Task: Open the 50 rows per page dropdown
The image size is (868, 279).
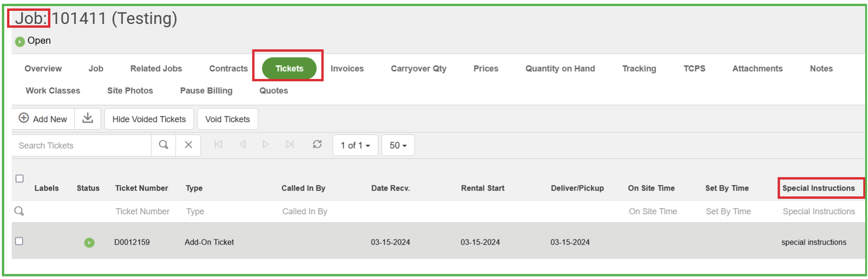Action: click(398, 146)
